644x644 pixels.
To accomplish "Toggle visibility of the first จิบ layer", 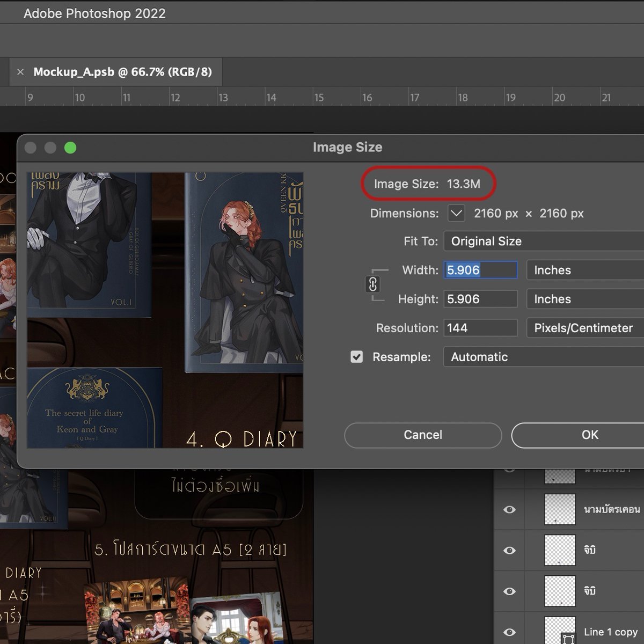I will pos(509,550).
